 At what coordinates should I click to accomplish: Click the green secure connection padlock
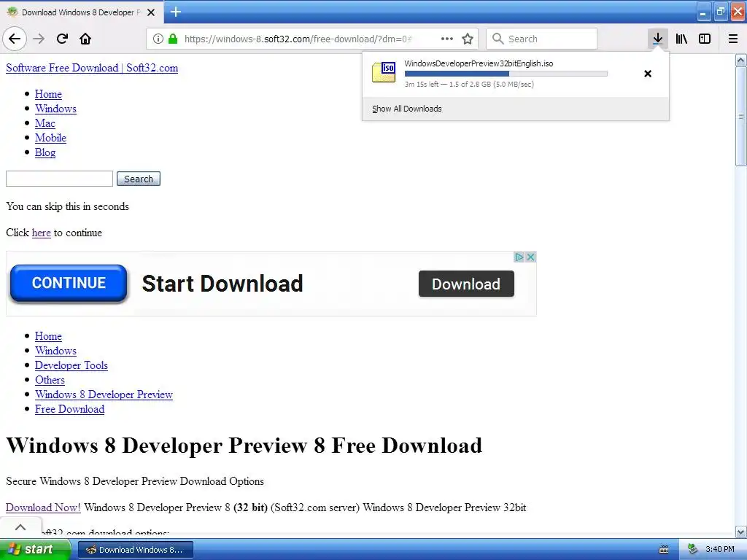pos(173,39)
